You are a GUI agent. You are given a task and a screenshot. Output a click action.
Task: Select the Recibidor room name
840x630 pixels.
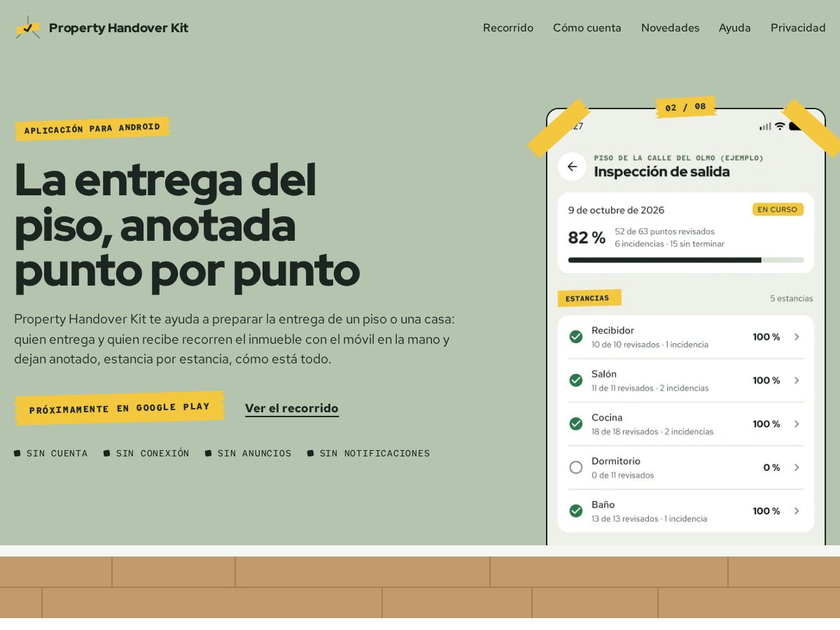pyautogui.click(x=612, y=330)
